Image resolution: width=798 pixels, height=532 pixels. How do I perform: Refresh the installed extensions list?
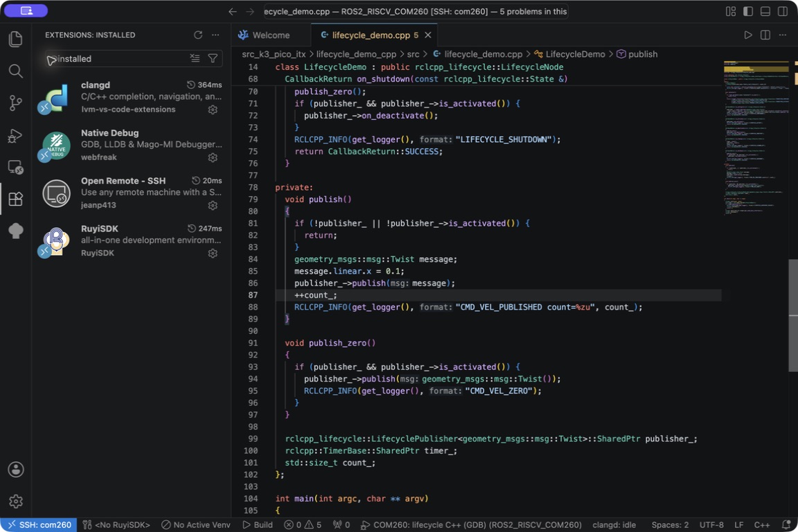(x=198, y=35)
